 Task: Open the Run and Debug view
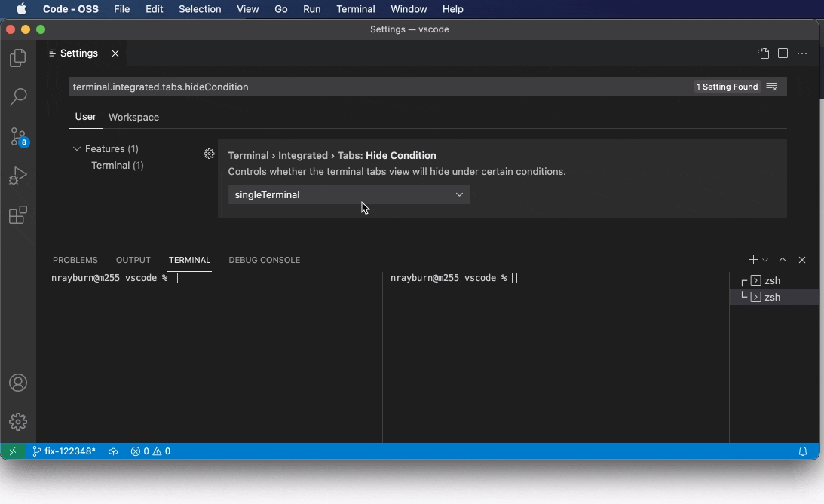point(18,176)
